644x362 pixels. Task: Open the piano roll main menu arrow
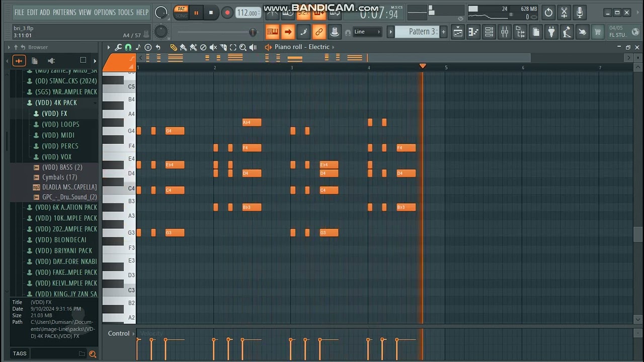click(108, 47)
